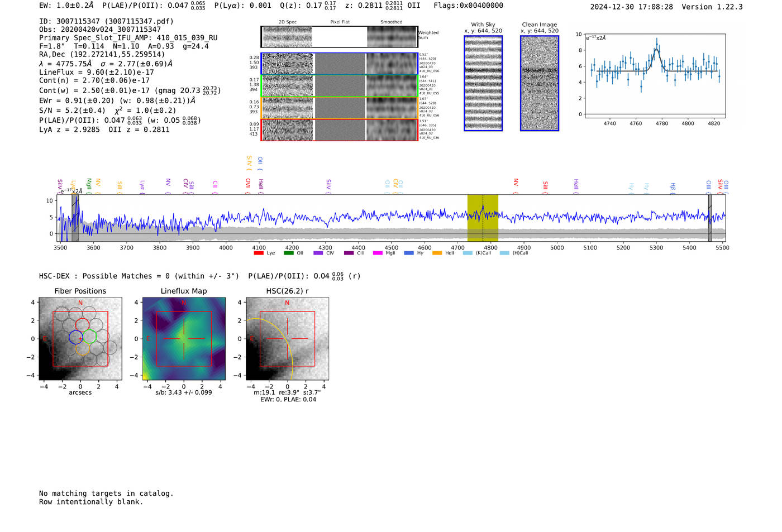Open the HSC(26.2) r cutout image
This screenshot has width=782, height=532.
(287, 339)
